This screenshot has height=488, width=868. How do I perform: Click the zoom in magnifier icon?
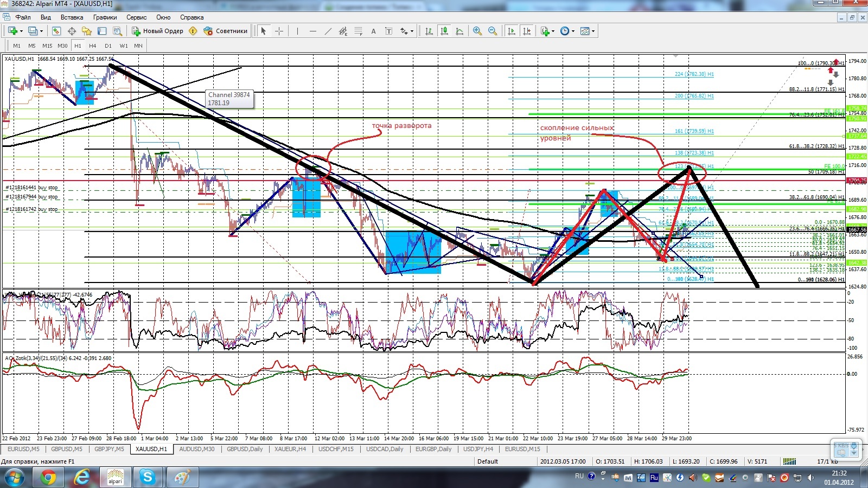click(477, 31)
